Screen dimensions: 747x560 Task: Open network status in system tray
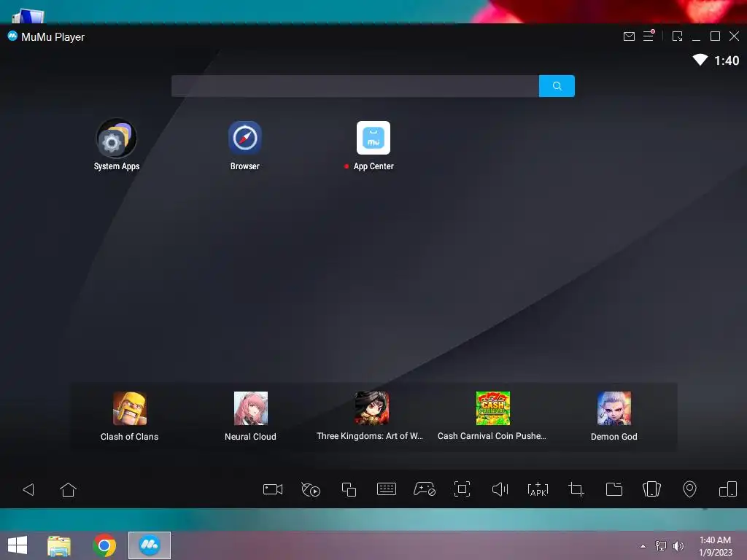[x=661, y=546]
